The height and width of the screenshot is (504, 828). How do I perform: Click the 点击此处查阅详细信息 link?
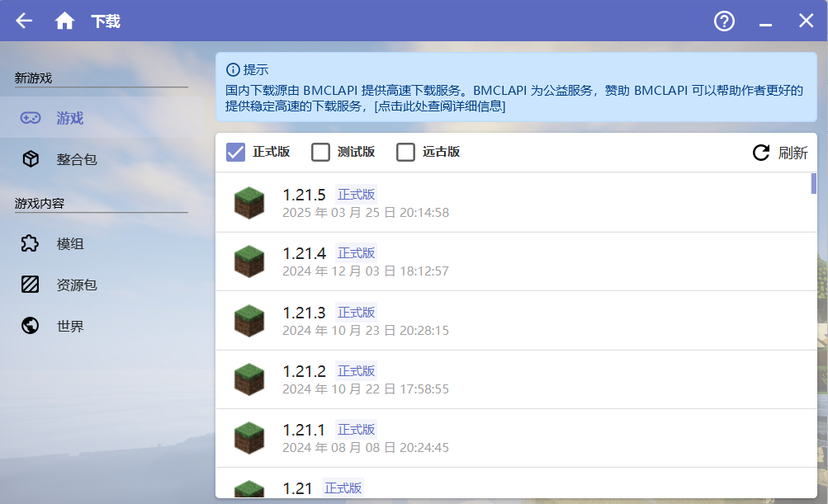(440, 106)
